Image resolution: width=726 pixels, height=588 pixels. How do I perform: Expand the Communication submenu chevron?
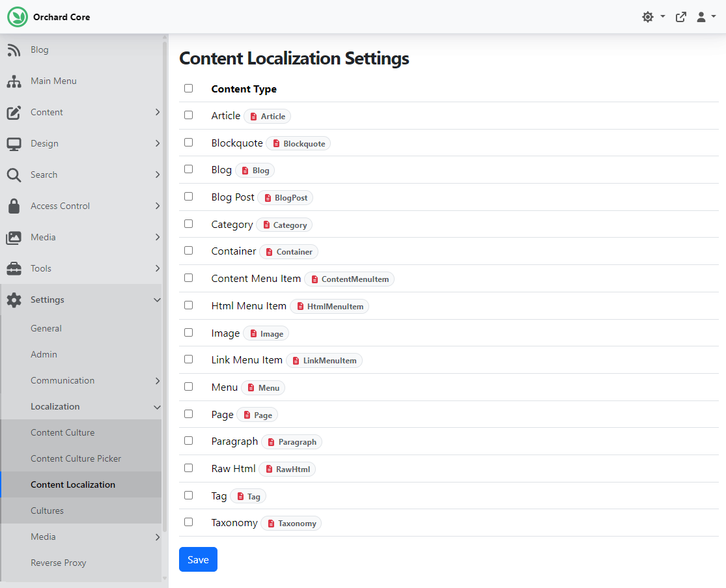click(x=158, y=381)
